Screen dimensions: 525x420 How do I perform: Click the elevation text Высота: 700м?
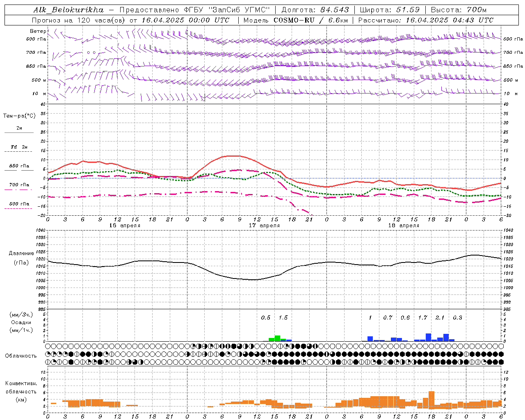coord(459,10)
